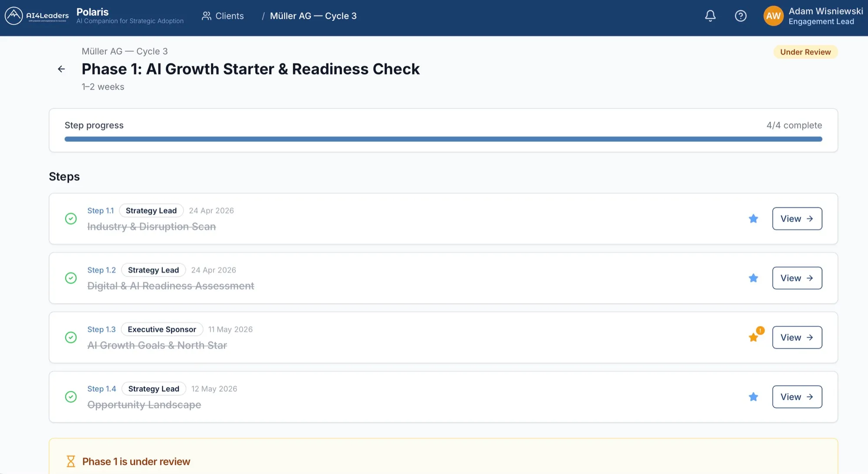The width and height of the screenshot is (868, 474).
Task: Click the green check circle for Step 1.1
Action: coord(71,219)
